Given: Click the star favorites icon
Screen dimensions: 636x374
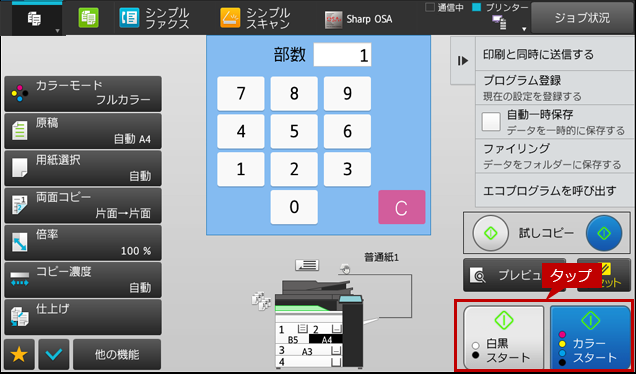Looking at the screenshot, I should pos(19,355).
